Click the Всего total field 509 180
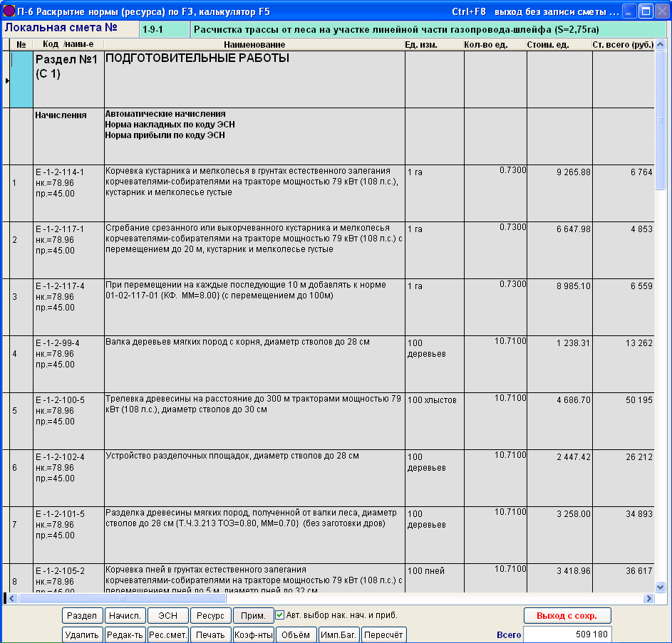This screenshot has height=643, width=672. click(567, 634)
